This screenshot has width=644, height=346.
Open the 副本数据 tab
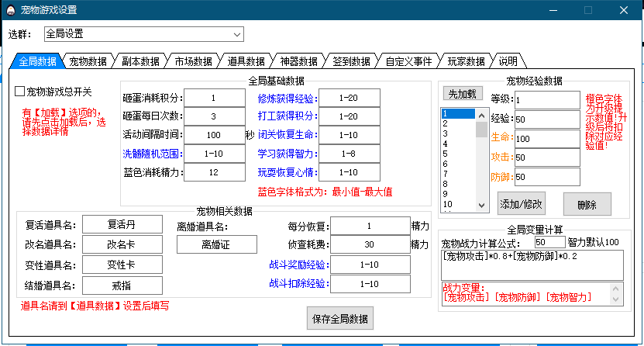point(140,61)
